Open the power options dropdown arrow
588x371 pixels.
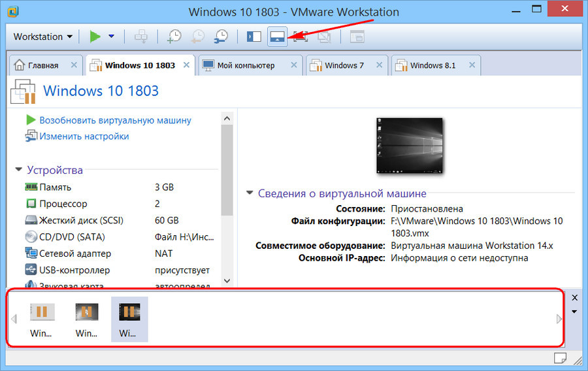tap(111, 37)
